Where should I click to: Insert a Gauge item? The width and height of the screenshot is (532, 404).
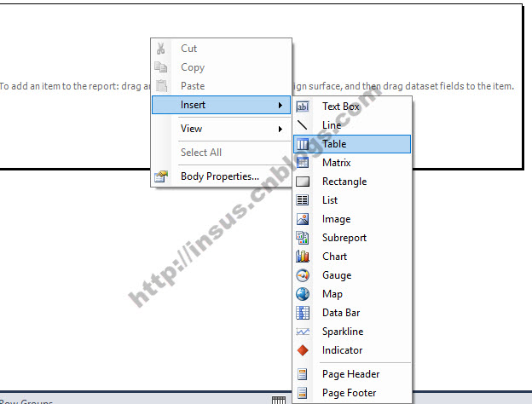point(352,275)
